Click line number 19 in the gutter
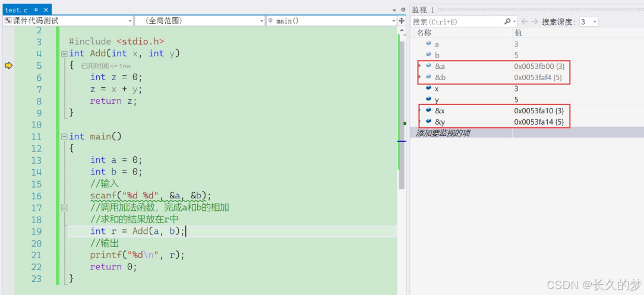This screenshot has height=295, width=644. click(37, 231)
